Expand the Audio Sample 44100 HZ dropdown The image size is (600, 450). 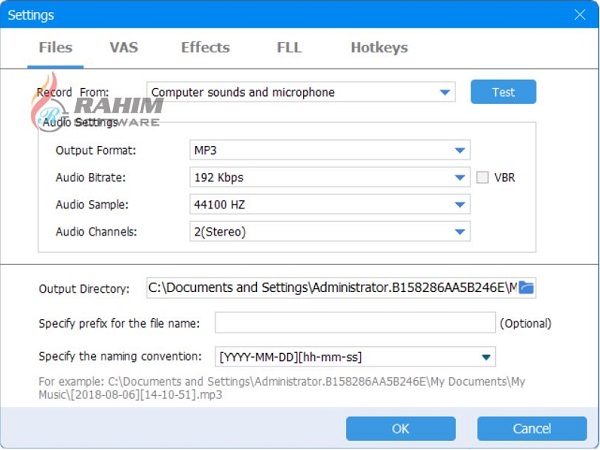click(330, 204)
